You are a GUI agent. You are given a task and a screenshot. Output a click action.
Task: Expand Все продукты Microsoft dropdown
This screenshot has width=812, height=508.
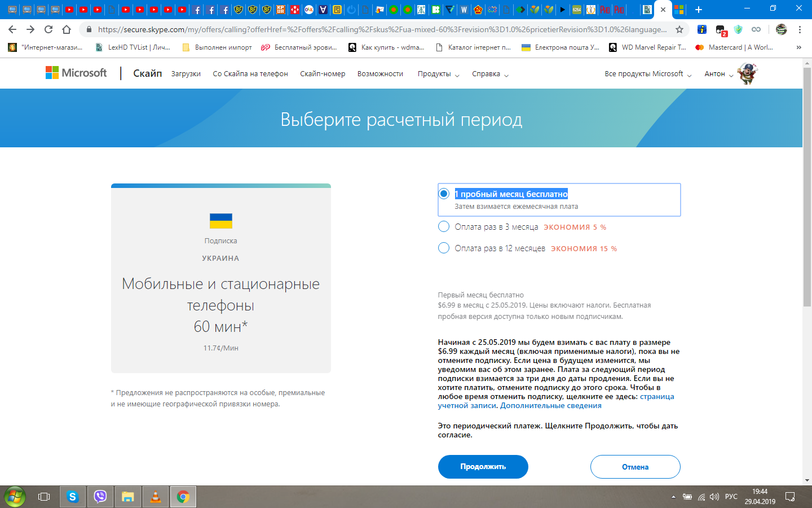(648, 74)
